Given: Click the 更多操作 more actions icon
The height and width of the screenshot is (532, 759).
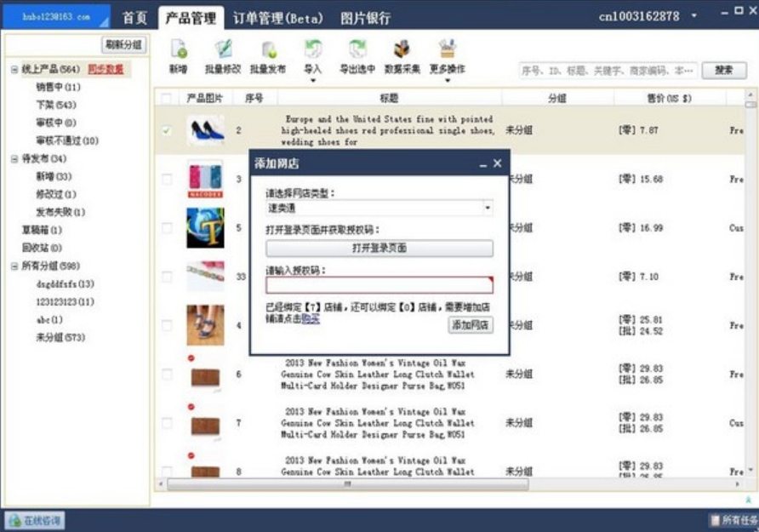Looking at the screenshot, I should point(448,50).
